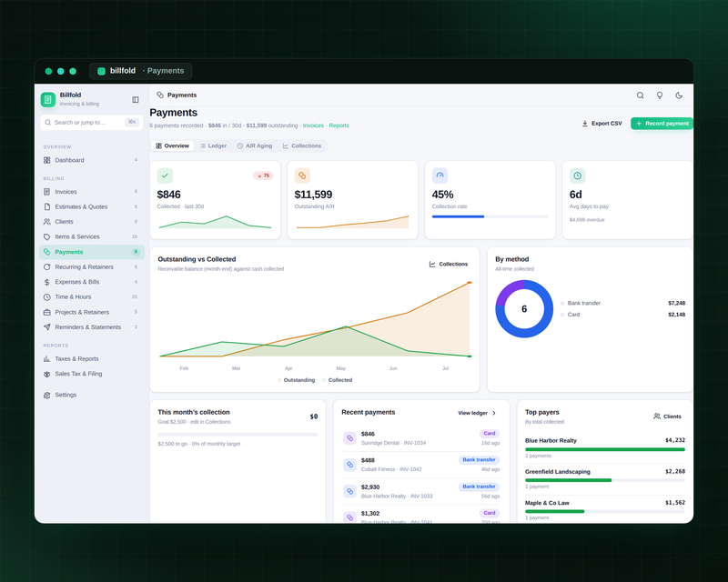Click the clock icon on Avg days card
Image resolution: width=728 pixels, height=582 pixels.
[x=577, y=176]
